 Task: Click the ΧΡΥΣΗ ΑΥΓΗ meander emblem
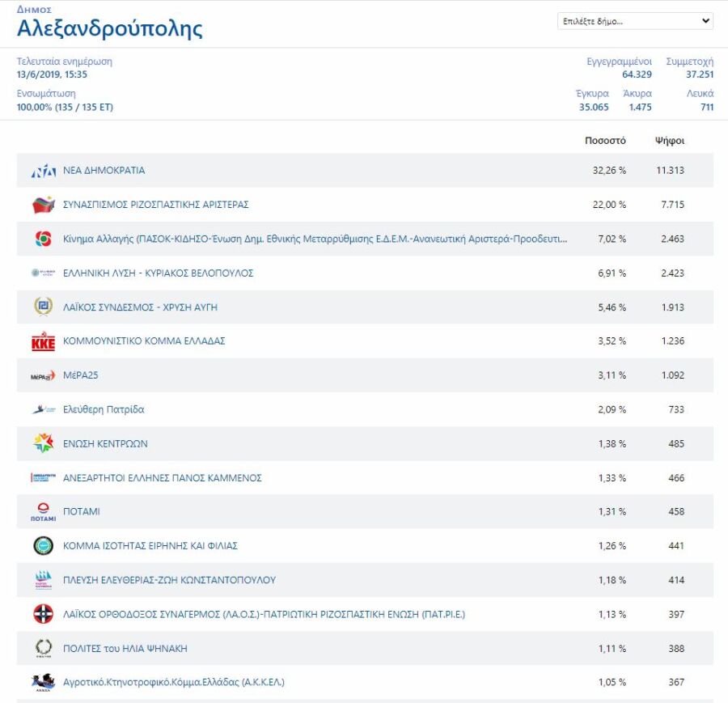[x=43, y=307]
